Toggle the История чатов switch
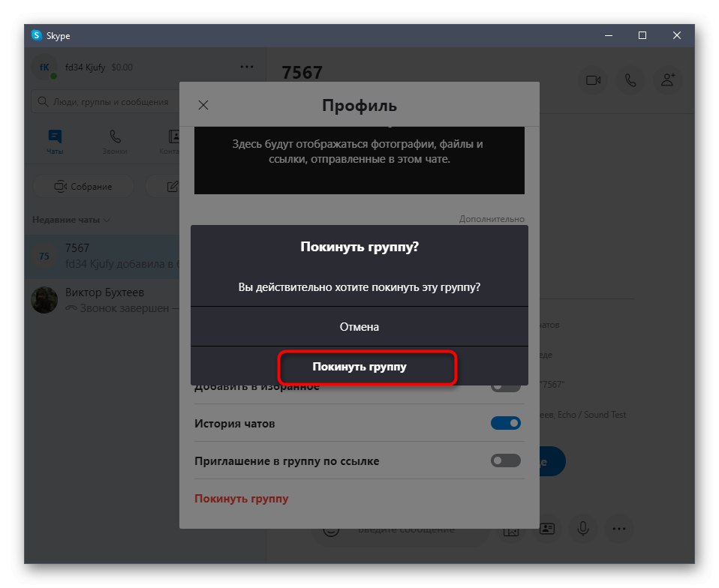719x588 pixels. coord(505,423)
